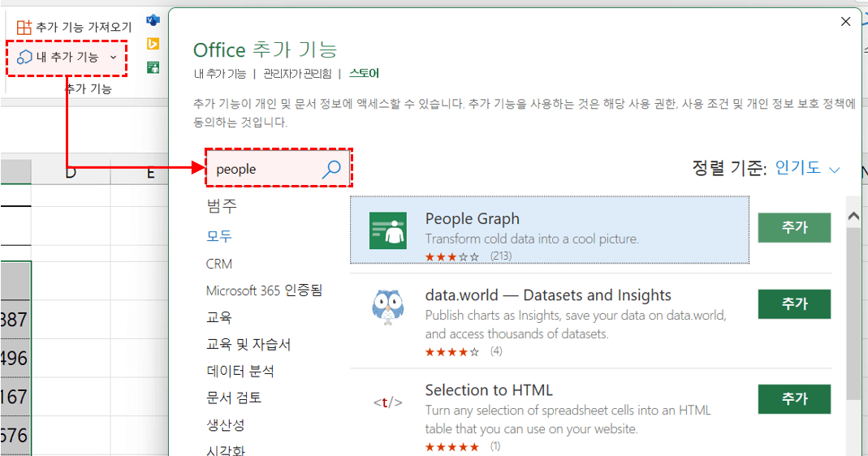
Task: Click the search field containing 'people'
Action: (279, 168)
